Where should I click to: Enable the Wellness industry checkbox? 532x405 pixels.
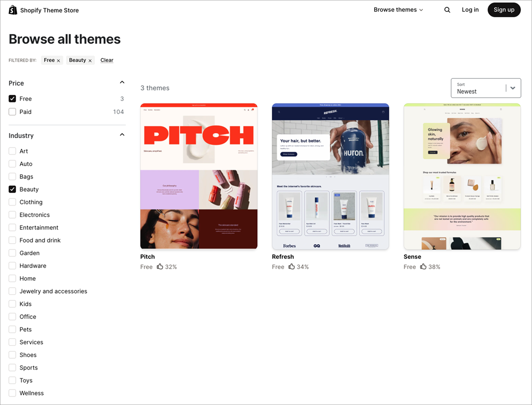pyautogui.click(x=12, y=393)
